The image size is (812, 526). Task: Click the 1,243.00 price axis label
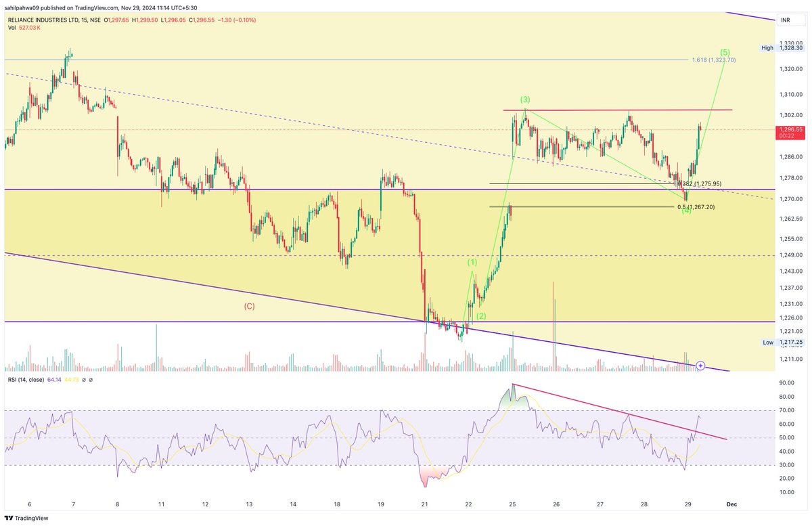[791, 271]
